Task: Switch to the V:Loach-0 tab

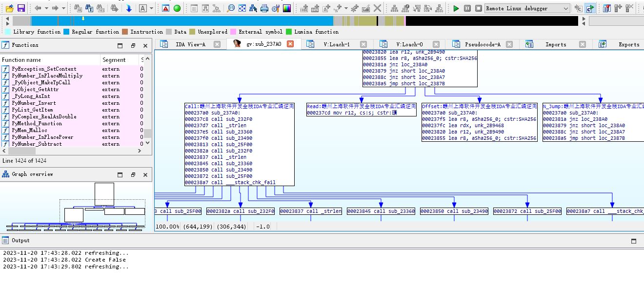Action: point(410,44)
